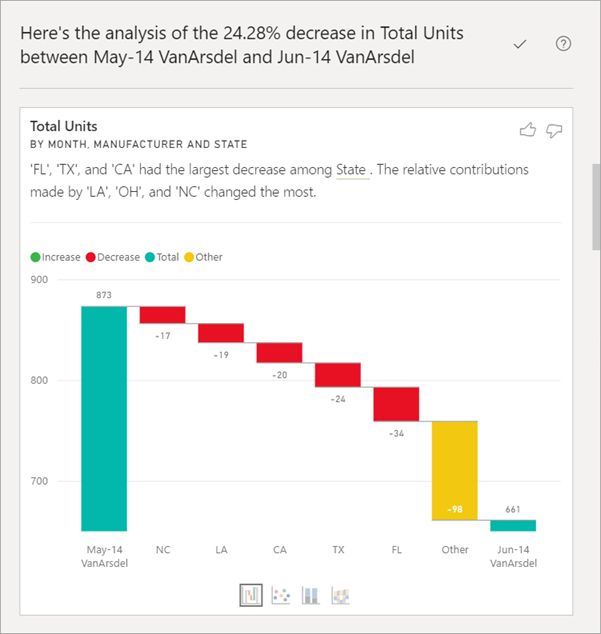Screen dimensions: 601x634
Task: Click the checkmark icon in the header
Action: pyautogui.click(x=520, y=44)
